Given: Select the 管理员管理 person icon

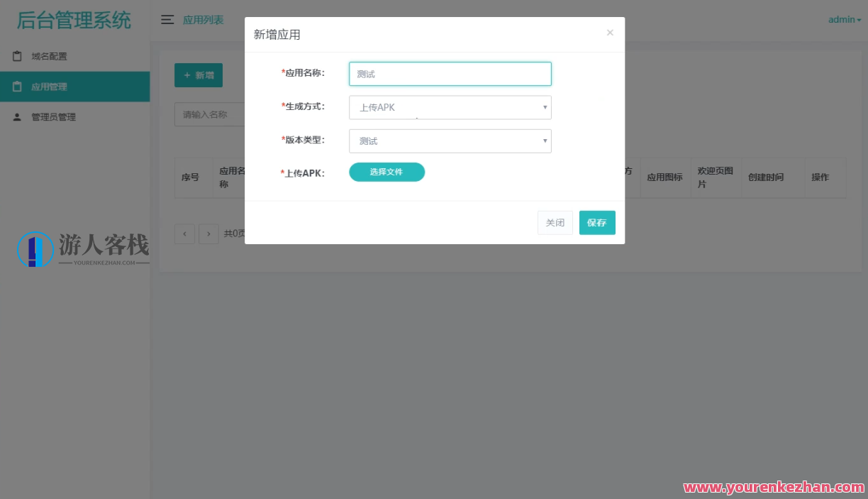Looking at the screenshot, I should pos(16,116).
